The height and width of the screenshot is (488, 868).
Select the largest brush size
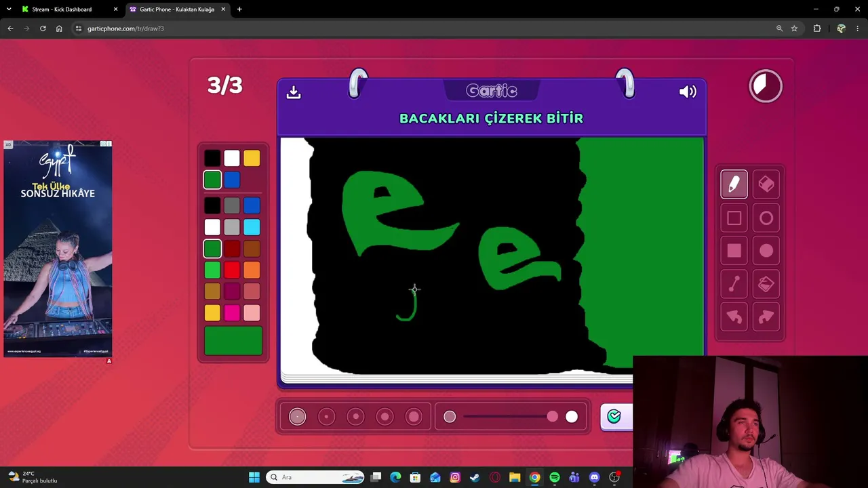coord(414,417)
